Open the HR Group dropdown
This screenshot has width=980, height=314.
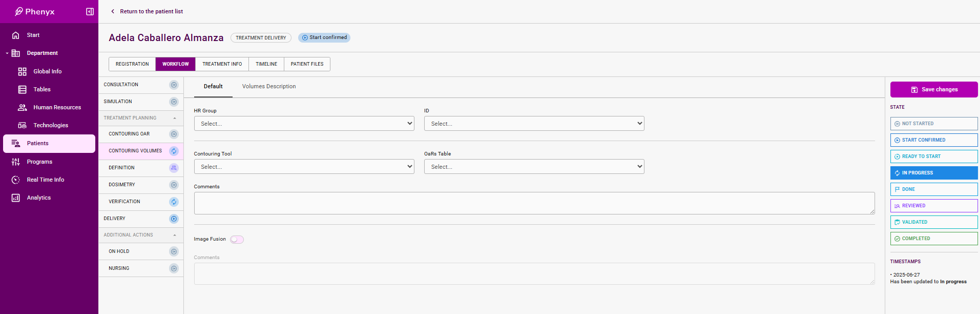(304, 124)
